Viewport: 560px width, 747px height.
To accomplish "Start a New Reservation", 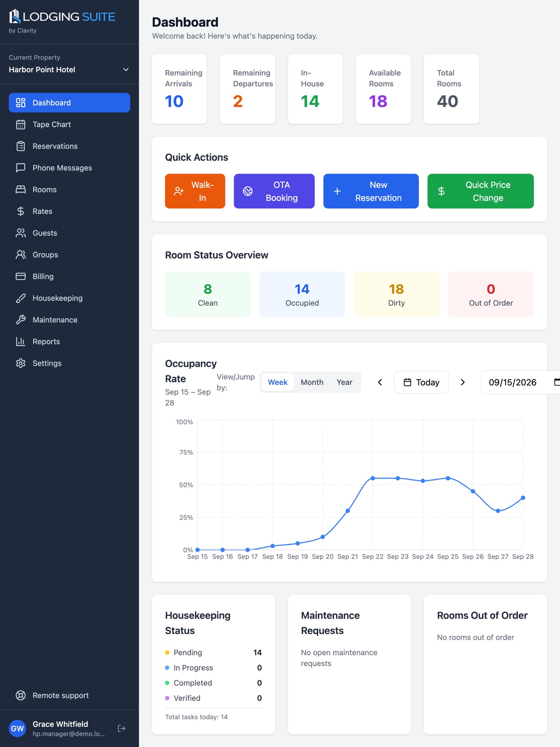I will pos(371,191).
